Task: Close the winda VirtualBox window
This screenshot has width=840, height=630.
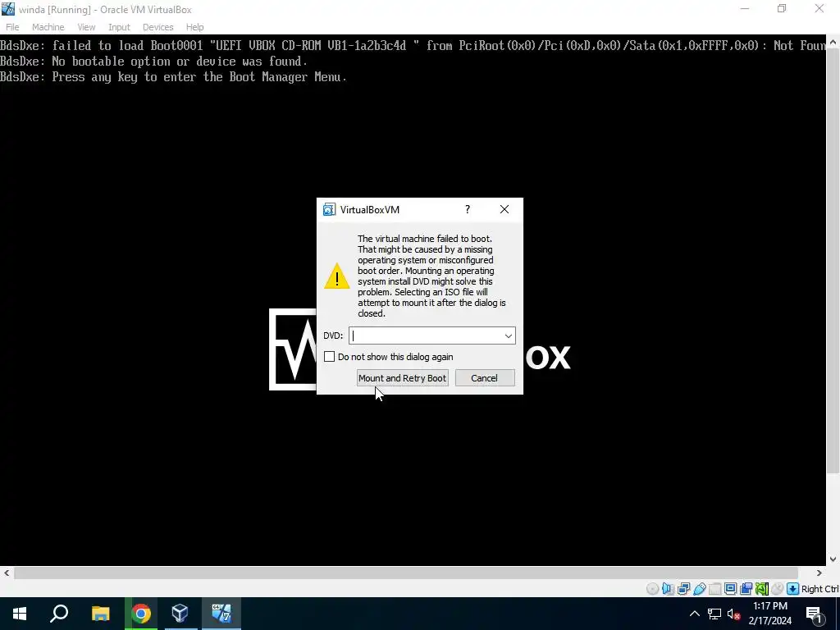Action: (x=819, y=9)
